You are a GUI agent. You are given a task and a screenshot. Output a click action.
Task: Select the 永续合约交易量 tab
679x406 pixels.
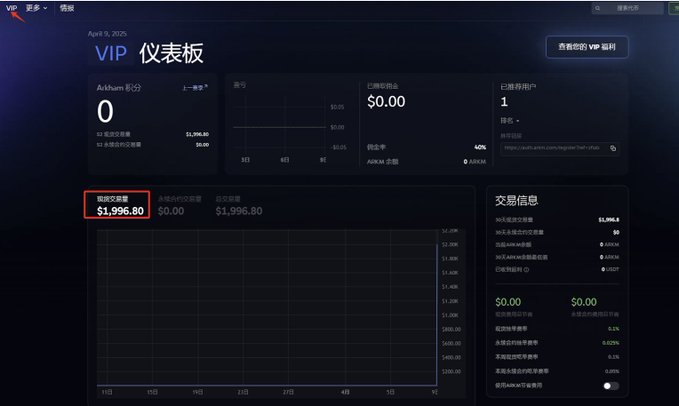tap(179, 206)
